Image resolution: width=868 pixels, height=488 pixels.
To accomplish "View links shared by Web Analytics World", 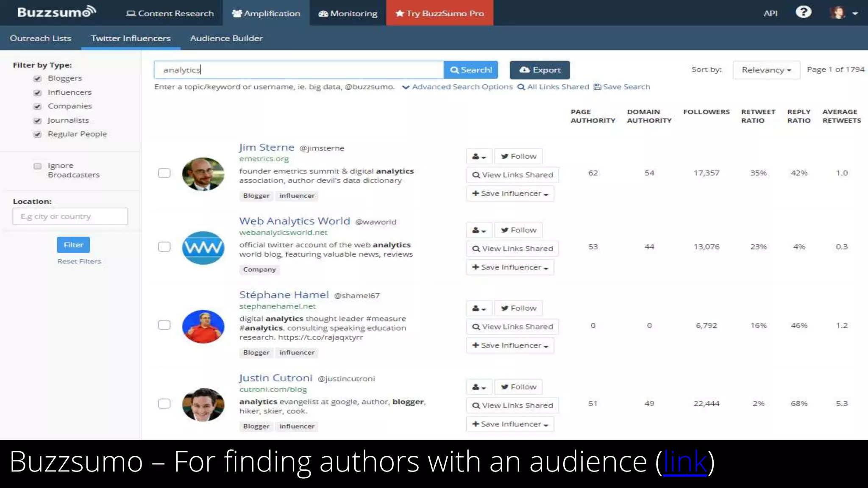I will [512, 249].
